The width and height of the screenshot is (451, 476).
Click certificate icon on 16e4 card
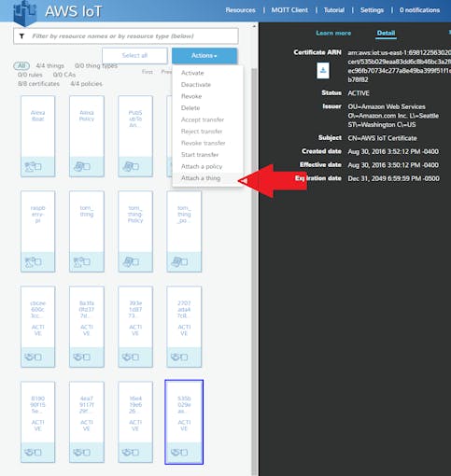126,452
